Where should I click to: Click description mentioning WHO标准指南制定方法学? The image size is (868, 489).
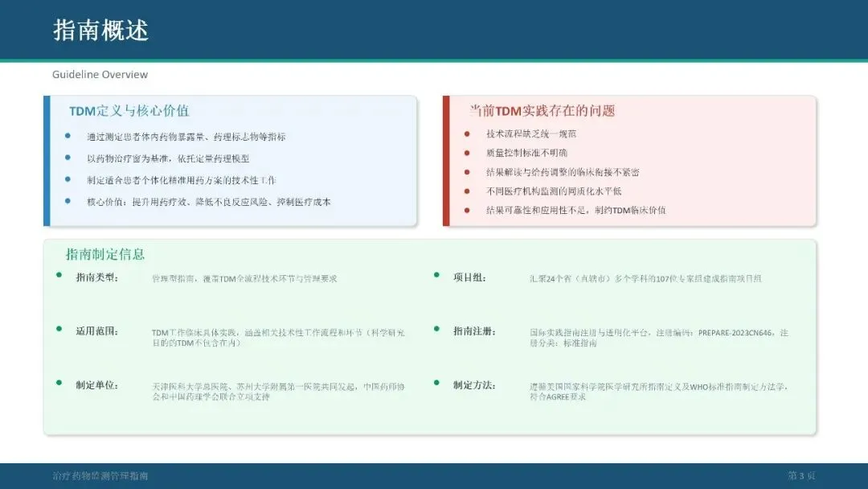pos(659,392)
